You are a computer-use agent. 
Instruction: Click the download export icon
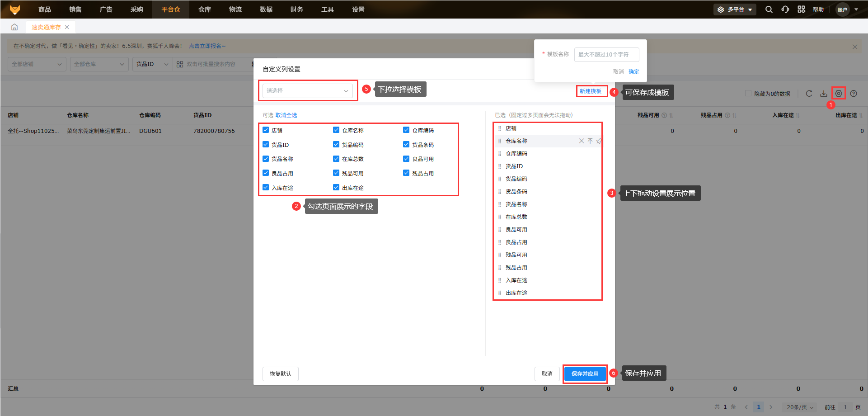(x=824, y=94)
